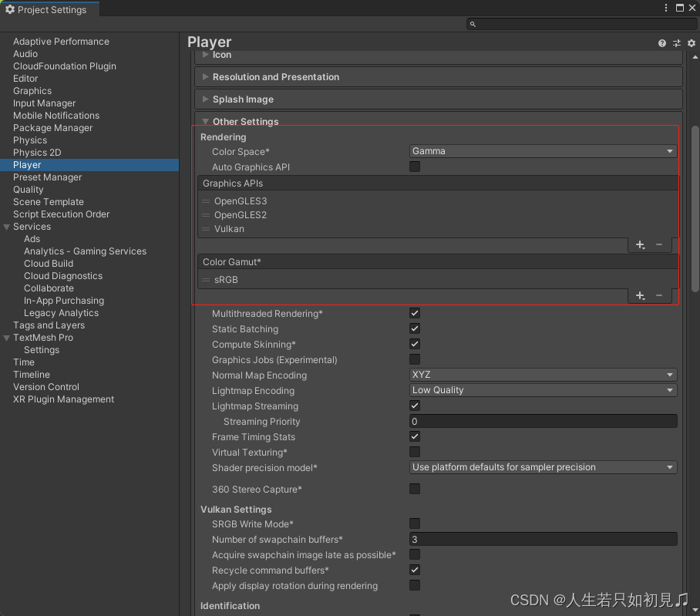Collapse the Other Settings section
Screen dimensions: 700x616
(x=204, y=120)
